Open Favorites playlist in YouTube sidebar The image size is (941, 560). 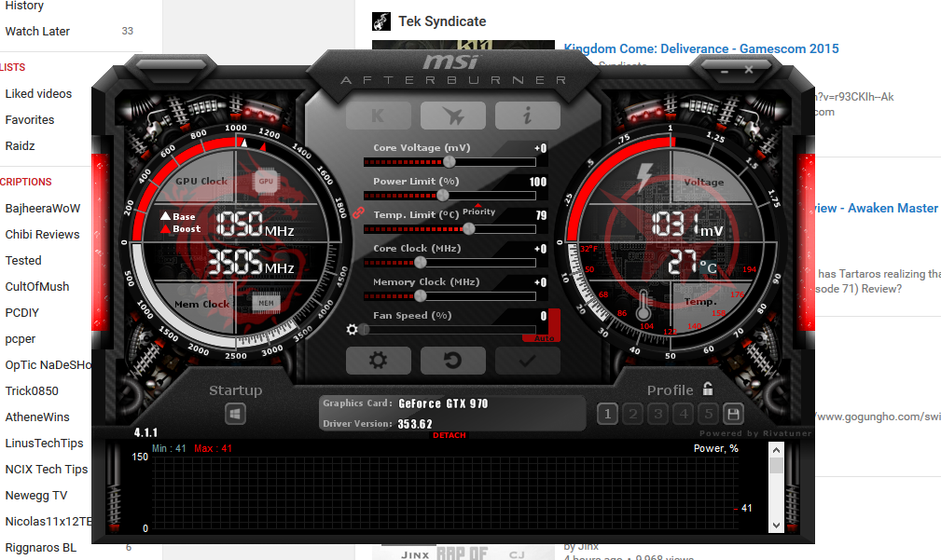pyautogui.click(x=30, y=120)
